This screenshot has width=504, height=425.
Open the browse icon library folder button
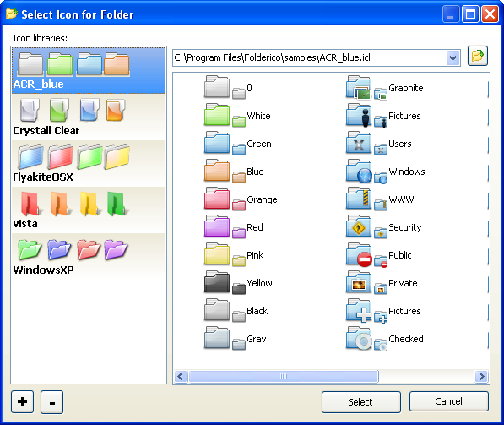(477, 56)
